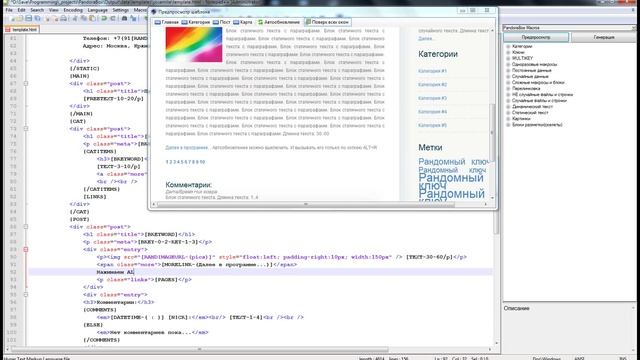The image size is (640, 360).
Task: Collapse the red fold marker at line 89
Action: click(26, 249)
